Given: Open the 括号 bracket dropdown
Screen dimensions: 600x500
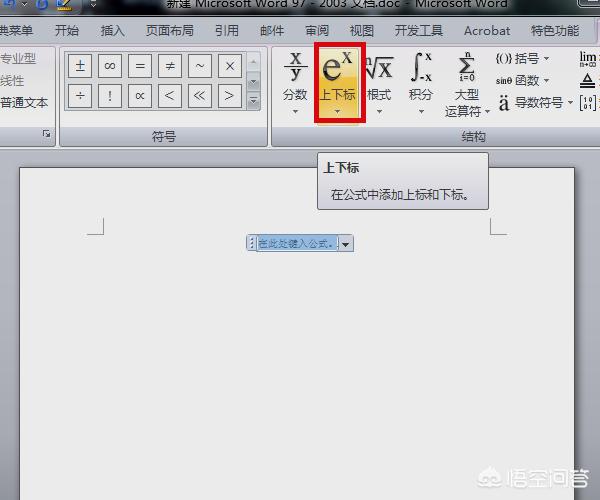Looking at the screenshot, I should (x=522, y=59).
